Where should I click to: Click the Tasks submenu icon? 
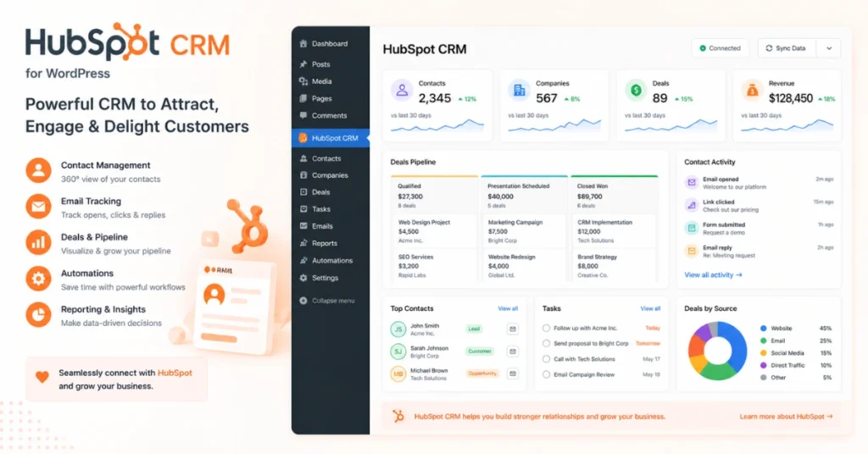point(303,209)
